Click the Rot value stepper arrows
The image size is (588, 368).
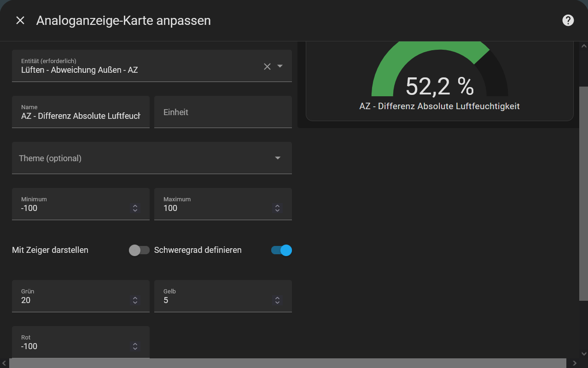[135, 346]
